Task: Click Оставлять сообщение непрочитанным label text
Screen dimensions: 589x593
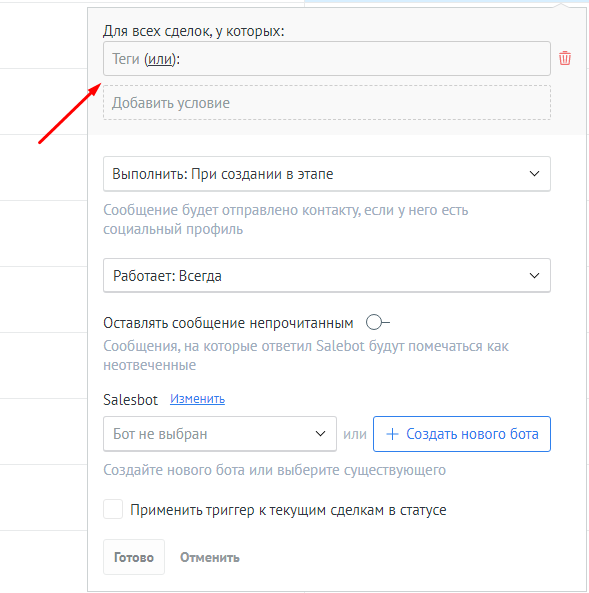Action: [x=228, y=323]
